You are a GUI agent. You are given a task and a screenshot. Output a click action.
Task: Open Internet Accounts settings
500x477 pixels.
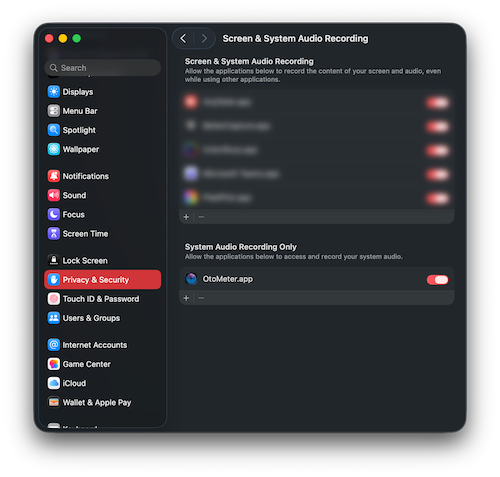click(x=103, y=345)
